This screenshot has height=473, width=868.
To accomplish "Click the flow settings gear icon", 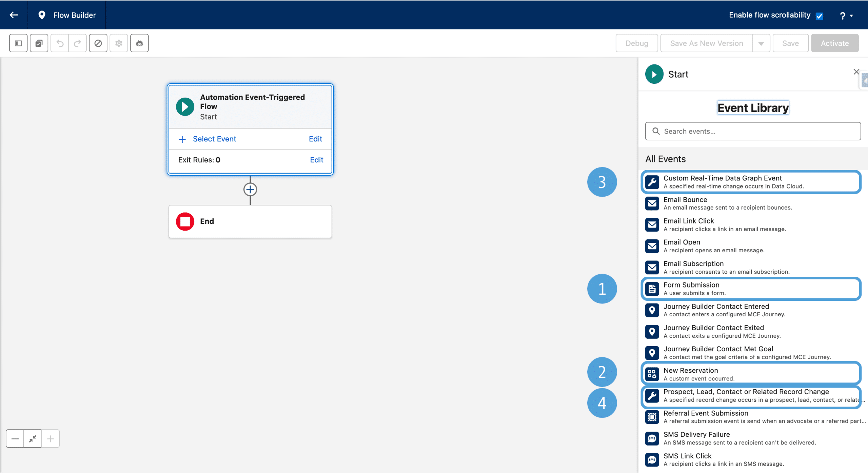I will click(119, 43).
